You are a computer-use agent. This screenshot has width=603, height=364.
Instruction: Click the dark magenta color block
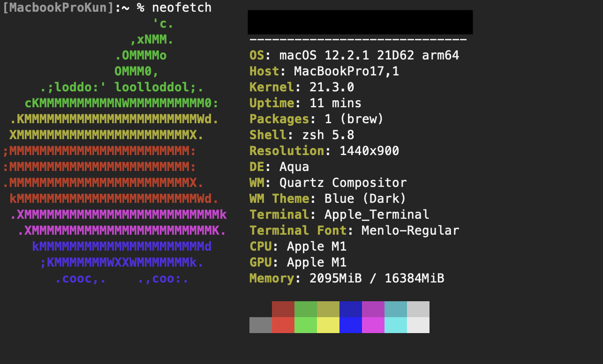373,309
